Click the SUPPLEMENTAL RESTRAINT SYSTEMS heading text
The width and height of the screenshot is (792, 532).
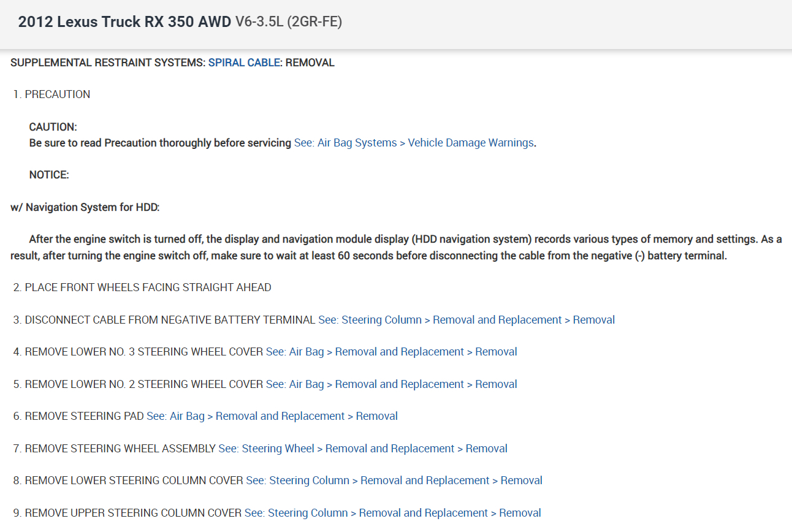pyautogui.click(x=107, y=63)
